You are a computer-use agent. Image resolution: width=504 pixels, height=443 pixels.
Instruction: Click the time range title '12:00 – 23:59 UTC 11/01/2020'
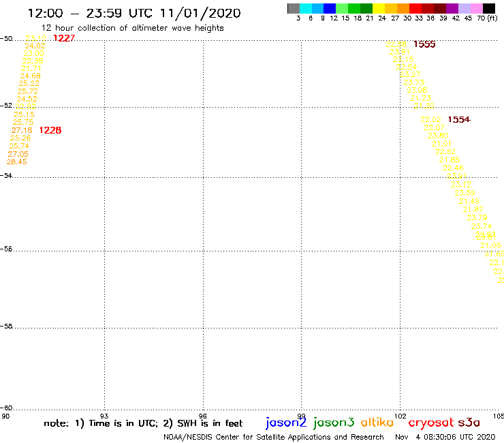click(x=134, y=13)
